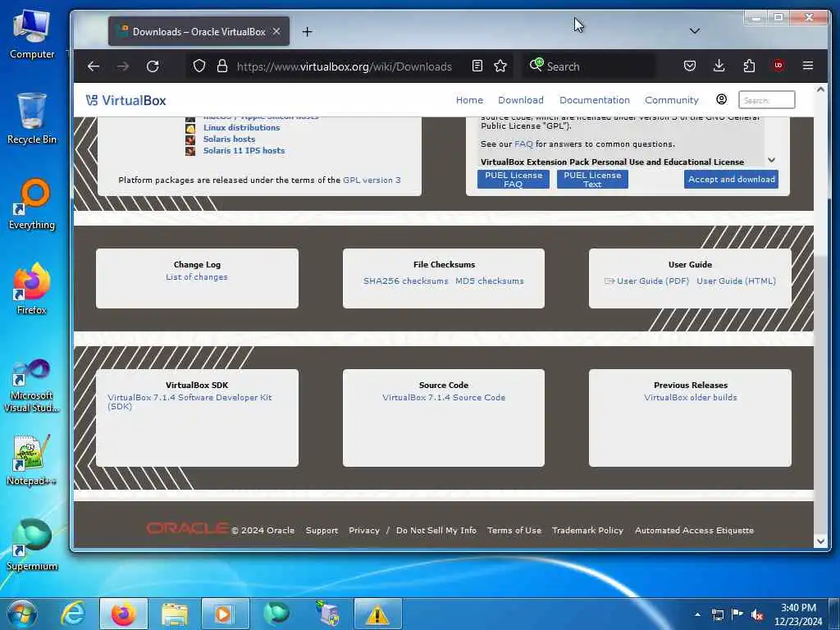Open VirtualBox 7.1.4 Software Developer Kit link

[x=189, y=402]
